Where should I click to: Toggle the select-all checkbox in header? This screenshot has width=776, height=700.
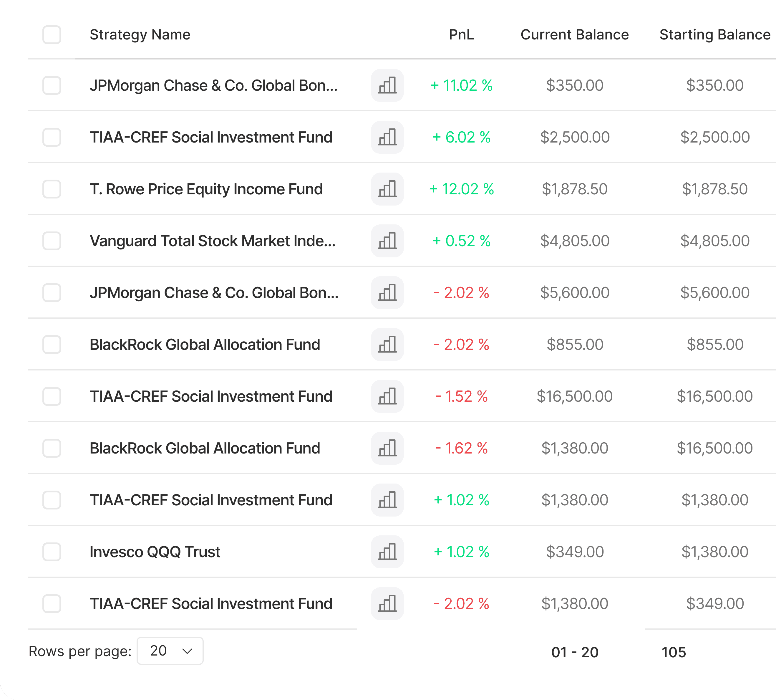pyautogui.click(x=52, y=35)
